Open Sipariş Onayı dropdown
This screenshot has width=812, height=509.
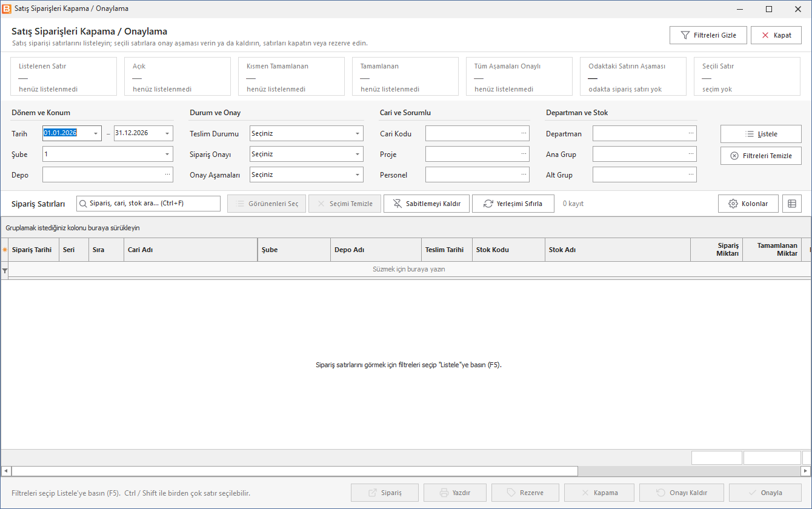[358, 154]
